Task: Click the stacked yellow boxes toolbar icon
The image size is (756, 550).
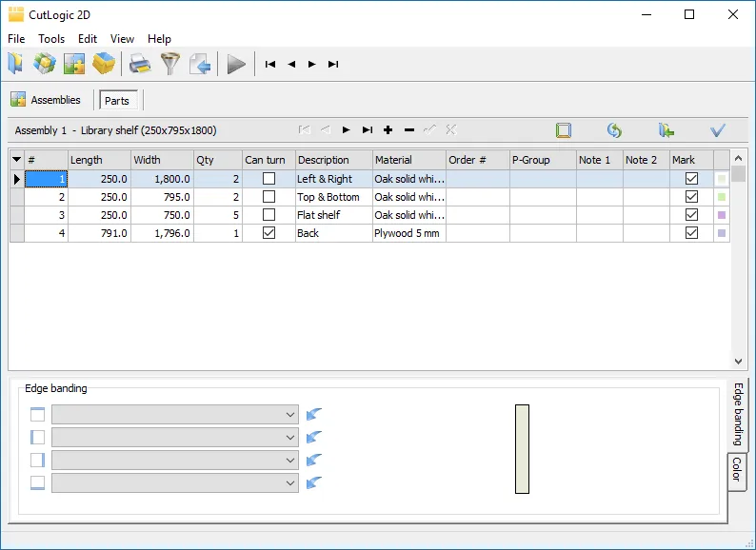Action: [104, 64]
